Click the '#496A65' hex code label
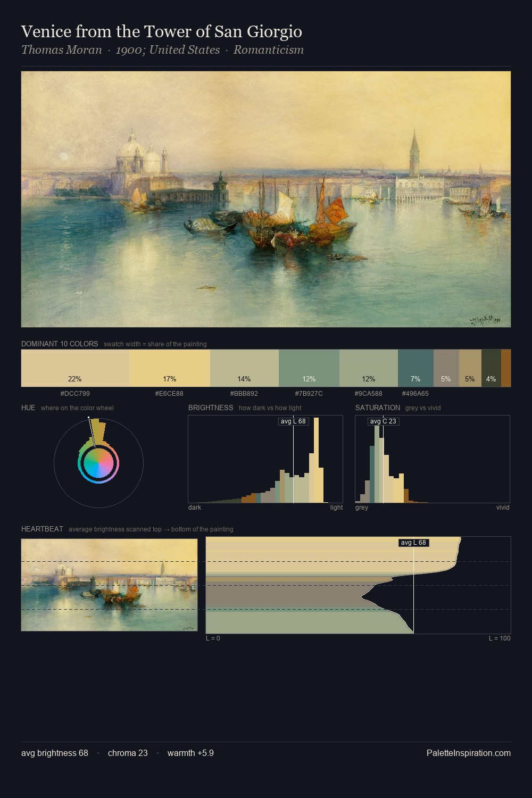Viewport: 532px width, 798px height. [x=415, y=394]
